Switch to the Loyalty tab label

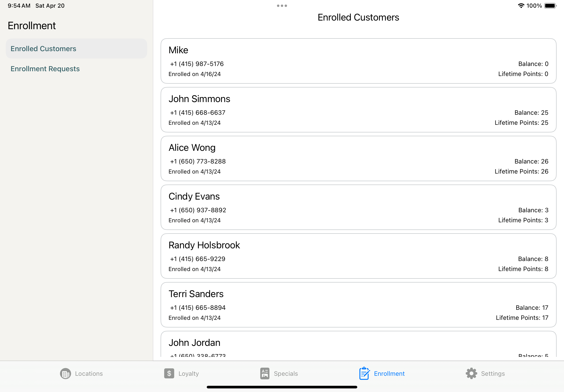(x=189, y=374)
